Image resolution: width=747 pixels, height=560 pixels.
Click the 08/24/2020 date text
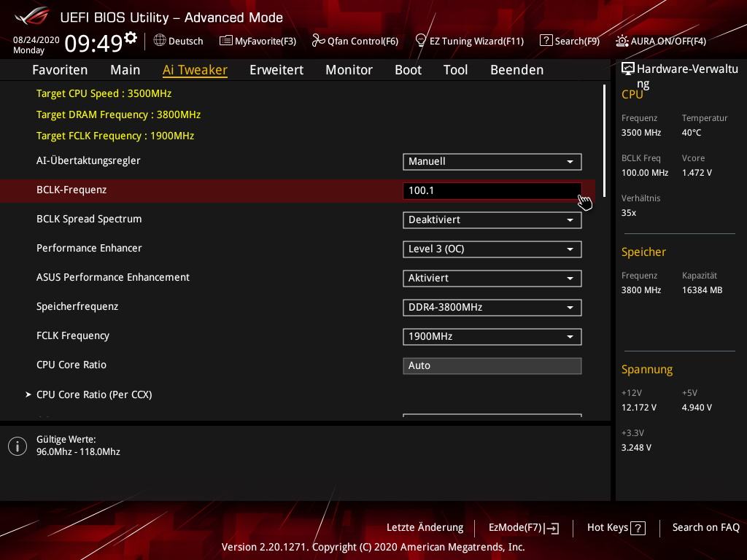pos(36,40)
